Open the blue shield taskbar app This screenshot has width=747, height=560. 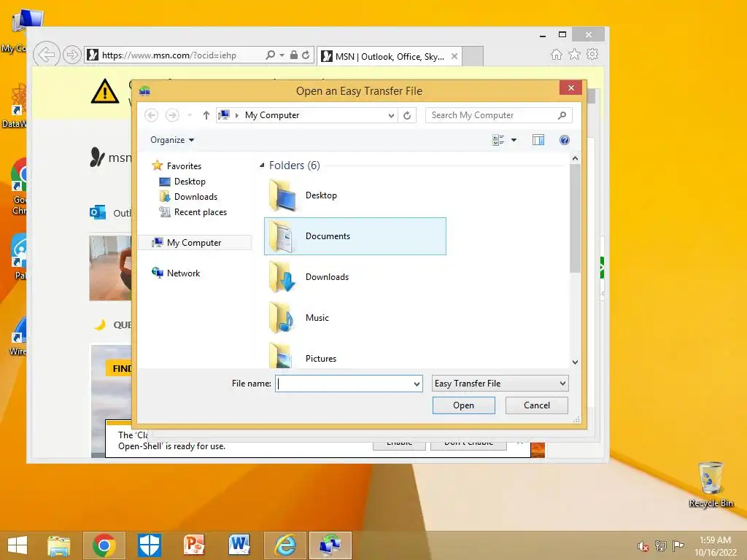click(x=150, y=545)
